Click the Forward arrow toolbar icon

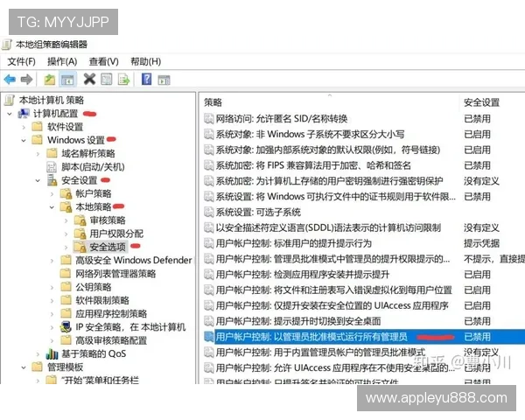26,80
